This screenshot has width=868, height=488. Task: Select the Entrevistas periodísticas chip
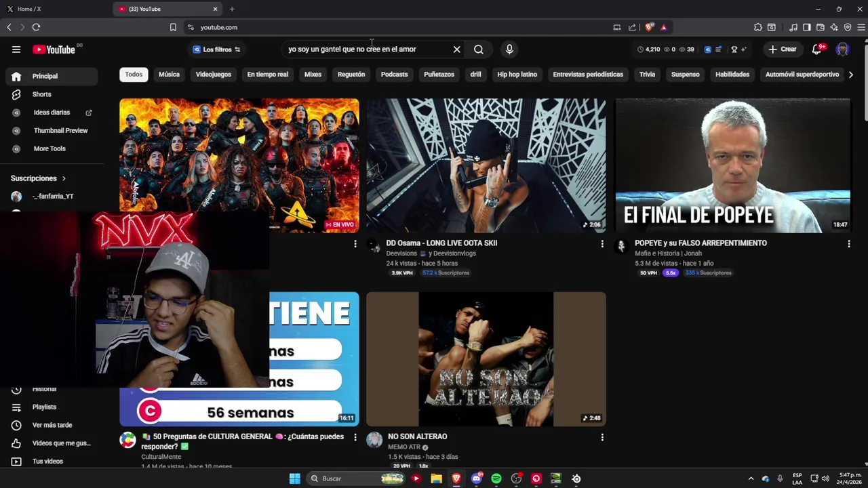pos(588,75)
